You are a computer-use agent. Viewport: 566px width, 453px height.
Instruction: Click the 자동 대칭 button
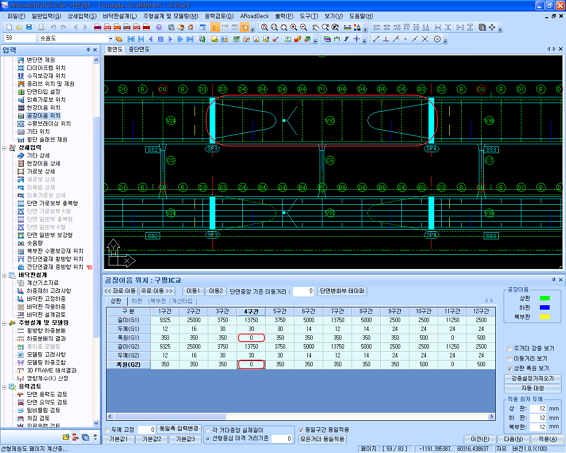coord(532,388)
